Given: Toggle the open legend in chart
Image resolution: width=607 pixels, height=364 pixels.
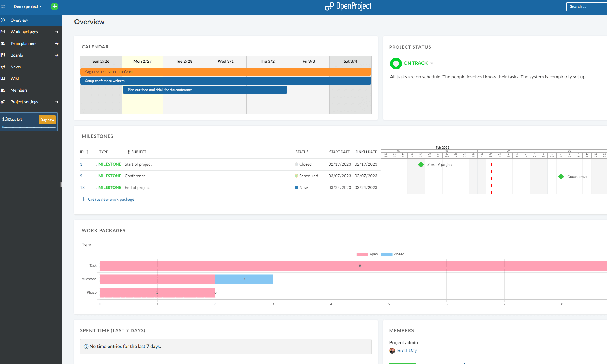Looking at the screenshot, I should point(367,254).
